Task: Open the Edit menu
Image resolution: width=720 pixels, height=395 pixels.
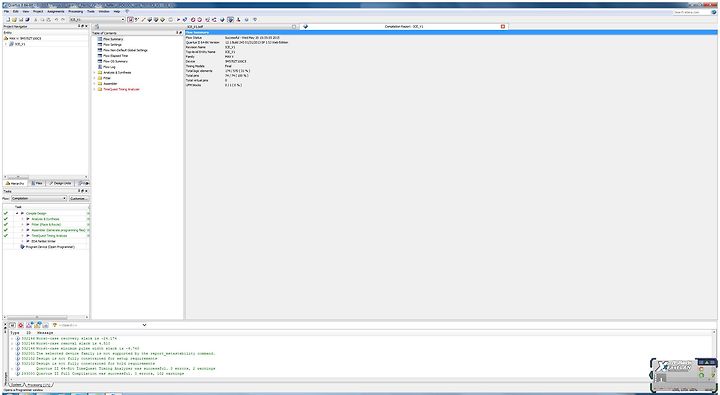Action: click(x=16, y=11)
